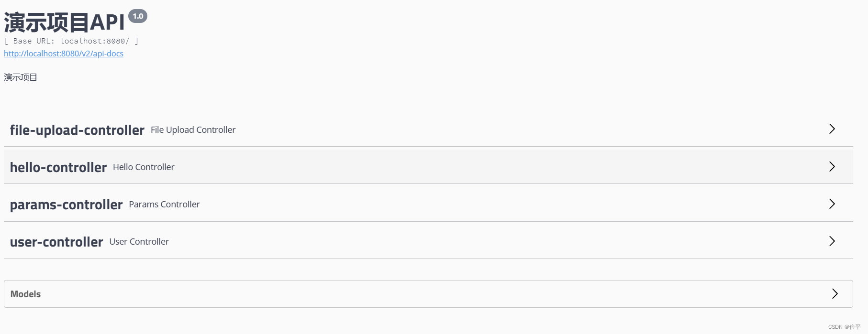Screen dimensions: 868x334
Task: Expand params-controller using its chevron arrow
Action: tap(832, 204)
